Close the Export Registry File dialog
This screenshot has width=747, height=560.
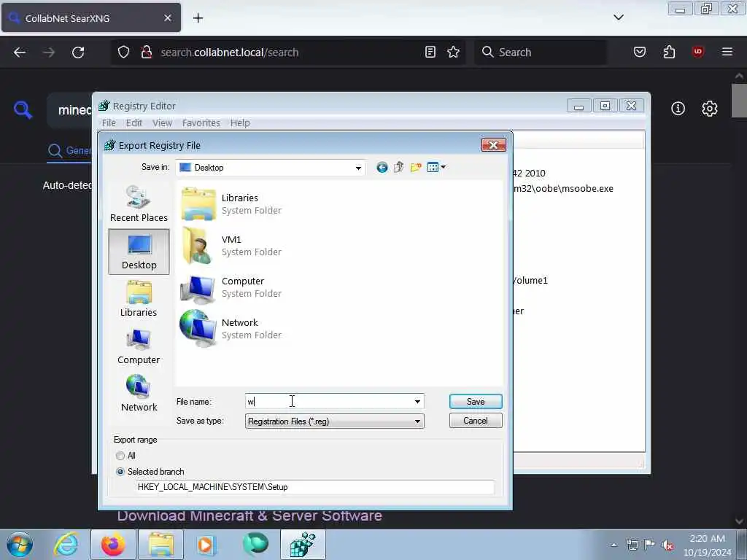[x=493, y=145]
